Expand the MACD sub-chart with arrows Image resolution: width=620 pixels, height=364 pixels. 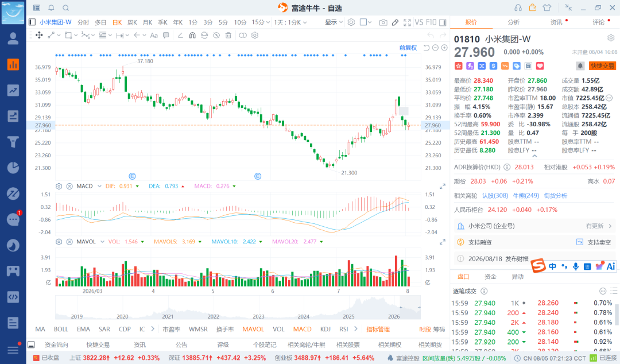pyautogui.click(x=443, y=187)
